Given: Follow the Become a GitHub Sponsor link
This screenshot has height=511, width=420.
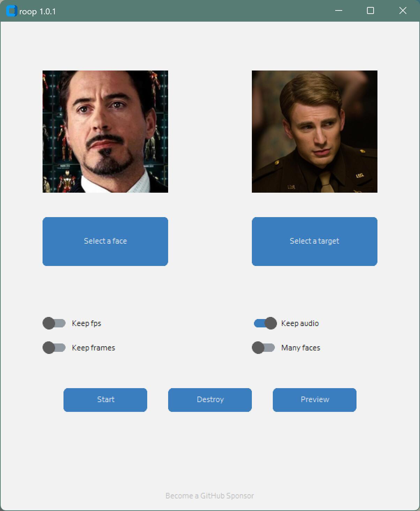Looking at the screenshot, I should click(210, 496).
